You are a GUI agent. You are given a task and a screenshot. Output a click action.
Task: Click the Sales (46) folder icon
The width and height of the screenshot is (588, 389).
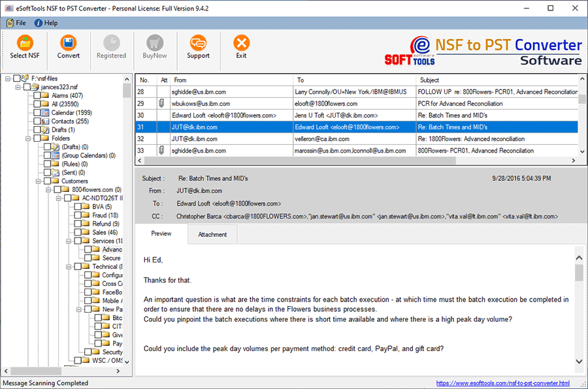86,232
